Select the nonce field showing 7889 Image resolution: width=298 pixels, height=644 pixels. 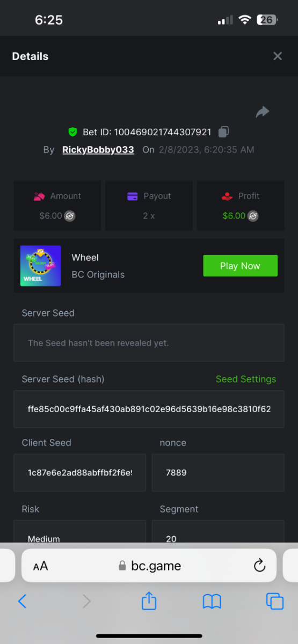pos(218,473)
